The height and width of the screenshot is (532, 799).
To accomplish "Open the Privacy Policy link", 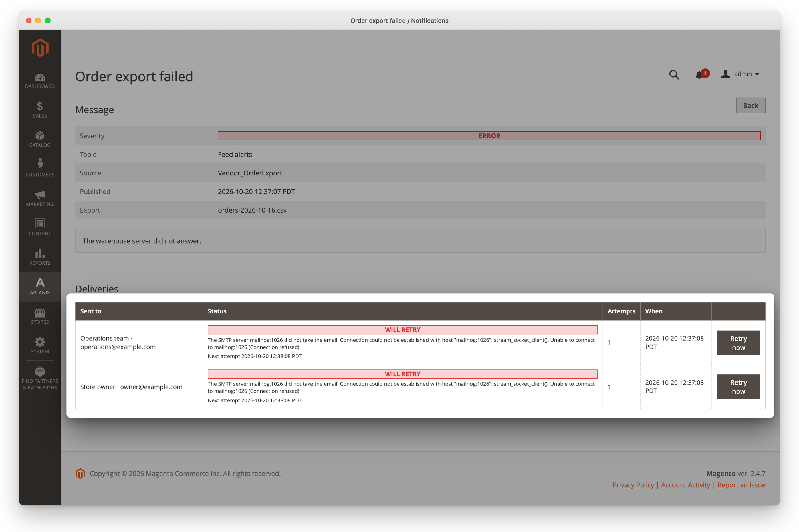I will [633, 485].
